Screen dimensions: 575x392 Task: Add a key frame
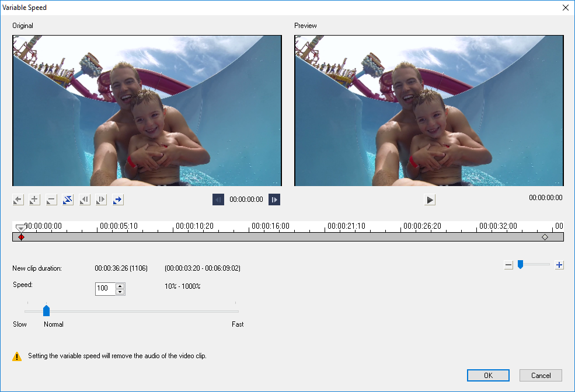(x=34, y=199)
